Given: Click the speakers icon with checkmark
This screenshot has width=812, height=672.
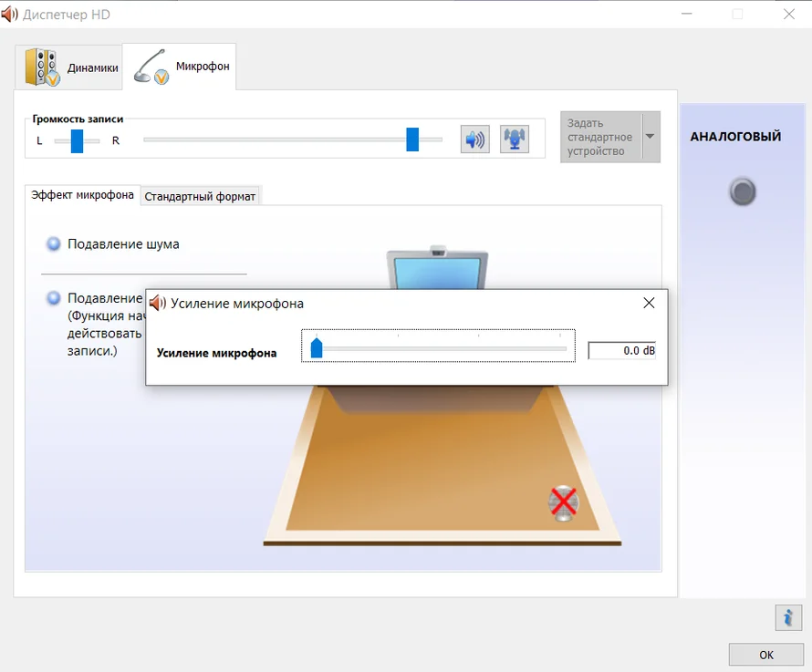Looking at the screenshot, I should 43,67.
